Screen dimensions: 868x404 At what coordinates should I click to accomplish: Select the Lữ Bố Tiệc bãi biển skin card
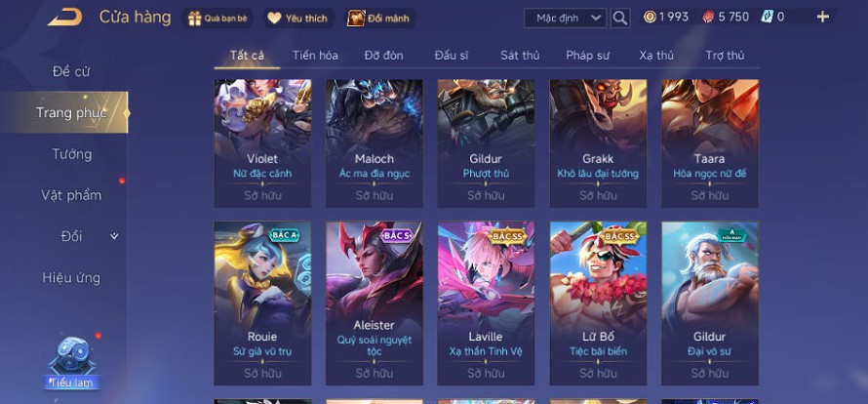click(598, 303)
